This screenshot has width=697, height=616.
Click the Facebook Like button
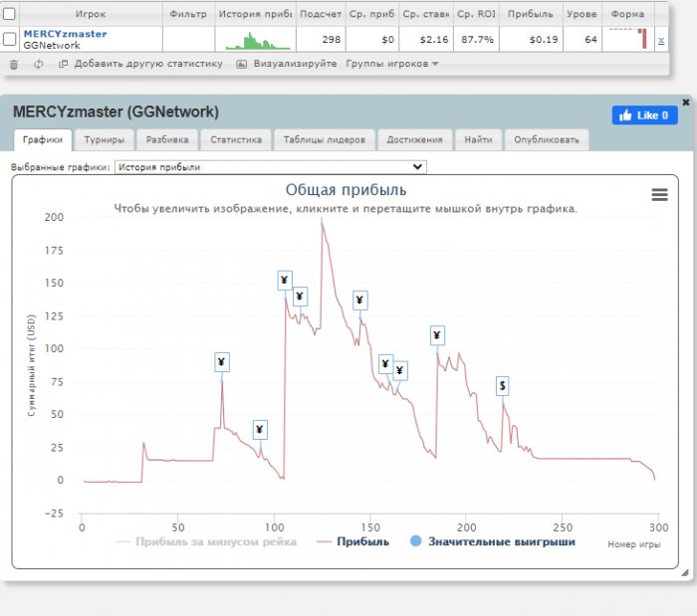644,115
